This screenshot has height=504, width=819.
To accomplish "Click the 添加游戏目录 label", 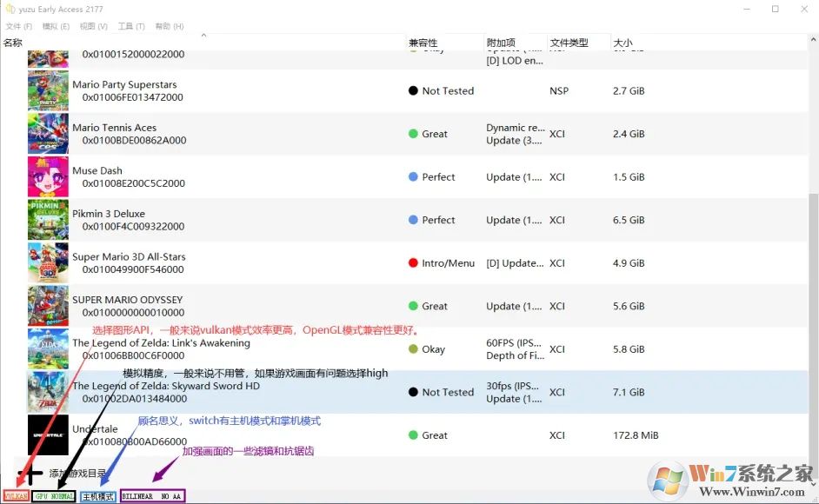I will tap(77, 474).
